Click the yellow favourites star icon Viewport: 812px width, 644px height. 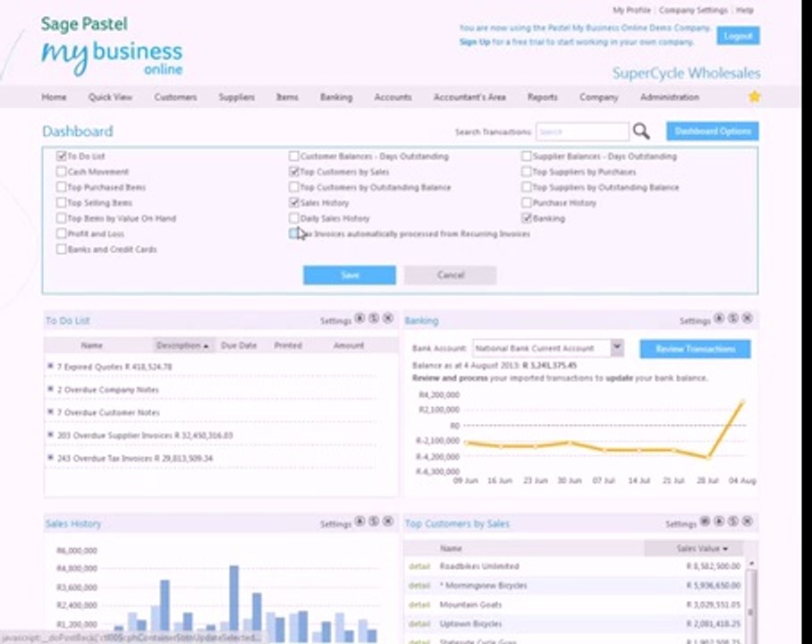pos(755,97)
